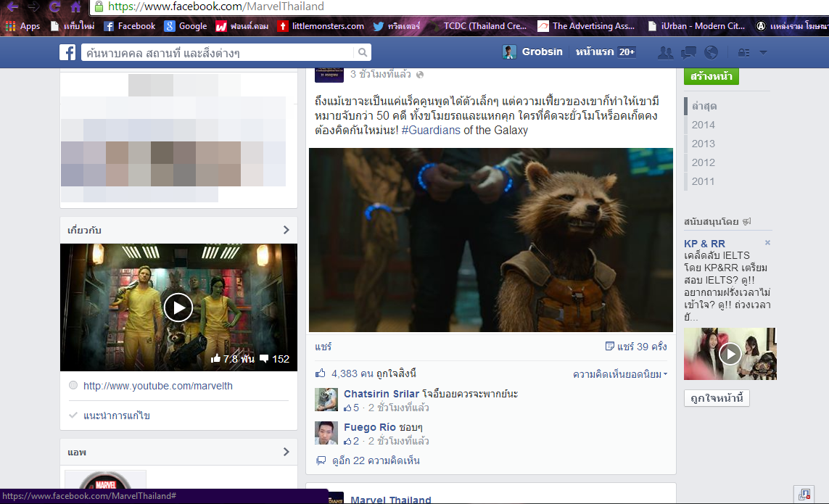Open the TCDC (Thailand Cre... bookmark
The image size is (829, 504).
point(478,26)
